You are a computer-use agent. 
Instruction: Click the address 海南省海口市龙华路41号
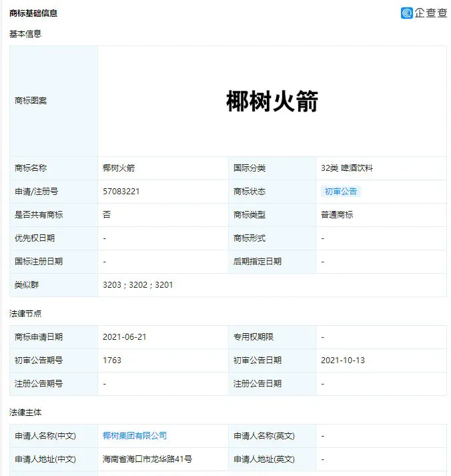(x=147, y=459)
